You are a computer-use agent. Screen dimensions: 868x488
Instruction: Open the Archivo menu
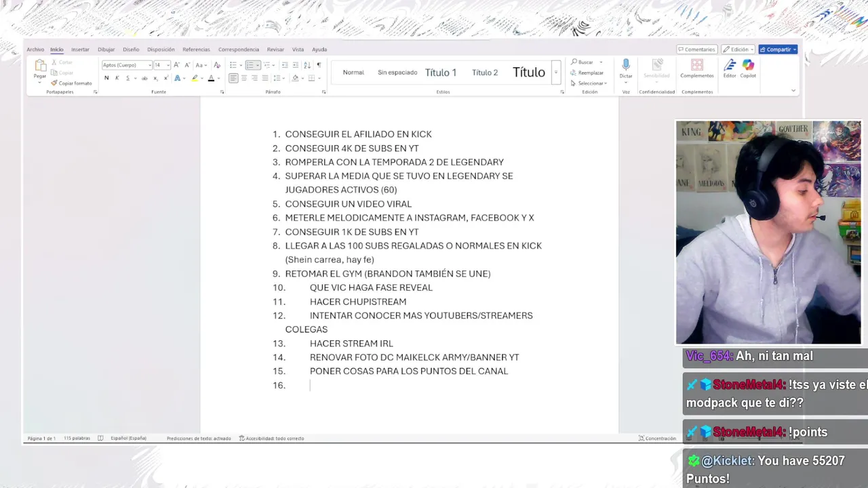(35, 49)
